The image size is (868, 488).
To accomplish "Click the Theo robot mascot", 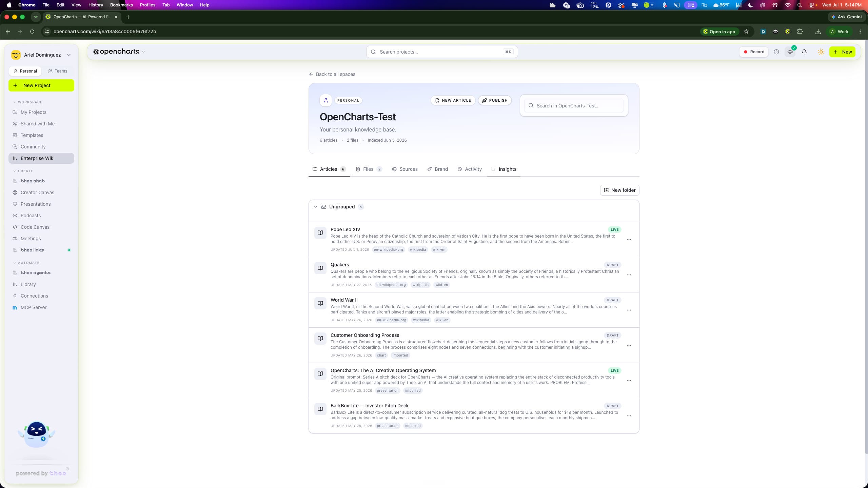I will coord(37,434).
